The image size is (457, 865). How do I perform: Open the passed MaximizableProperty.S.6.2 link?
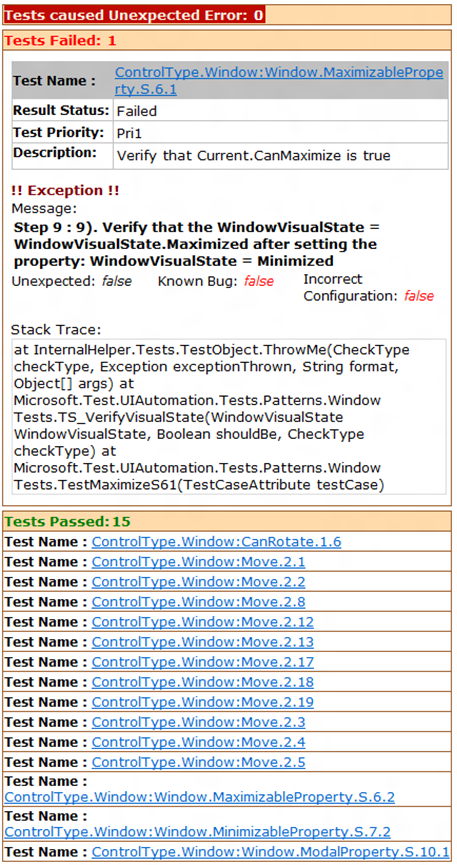200,797
